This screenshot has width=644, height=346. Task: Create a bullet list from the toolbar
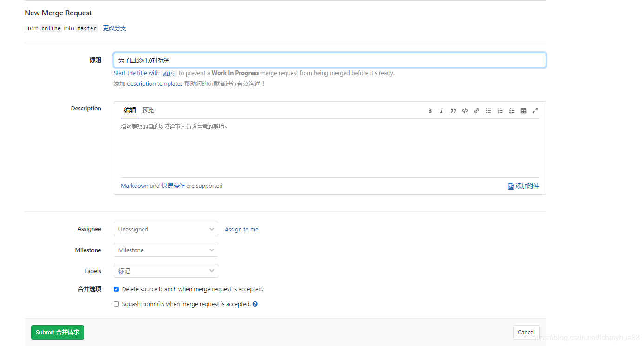pos(488,110)
